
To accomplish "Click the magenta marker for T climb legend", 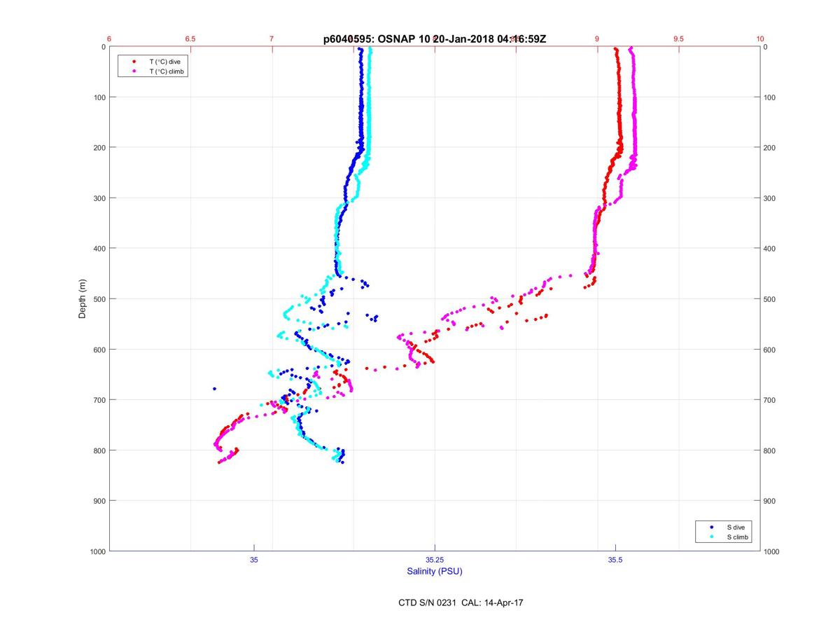I will point(134,71).
